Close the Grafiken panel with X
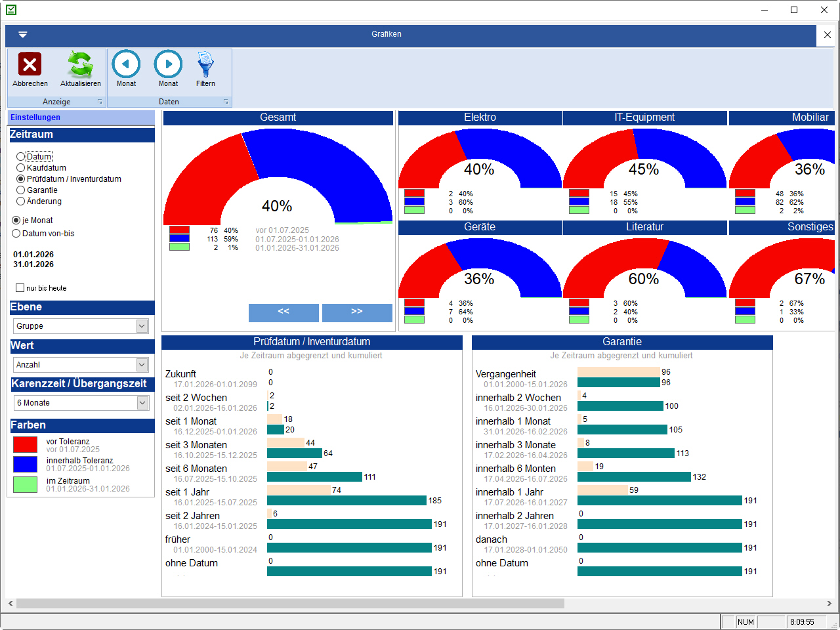 [827, 35]
